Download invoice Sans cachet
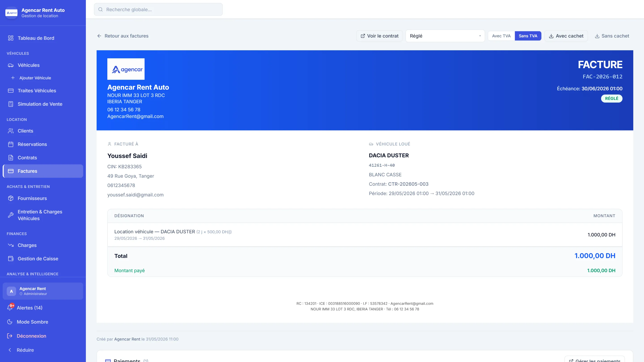Screen dimensions: 644x362 [x=612, y=36]
